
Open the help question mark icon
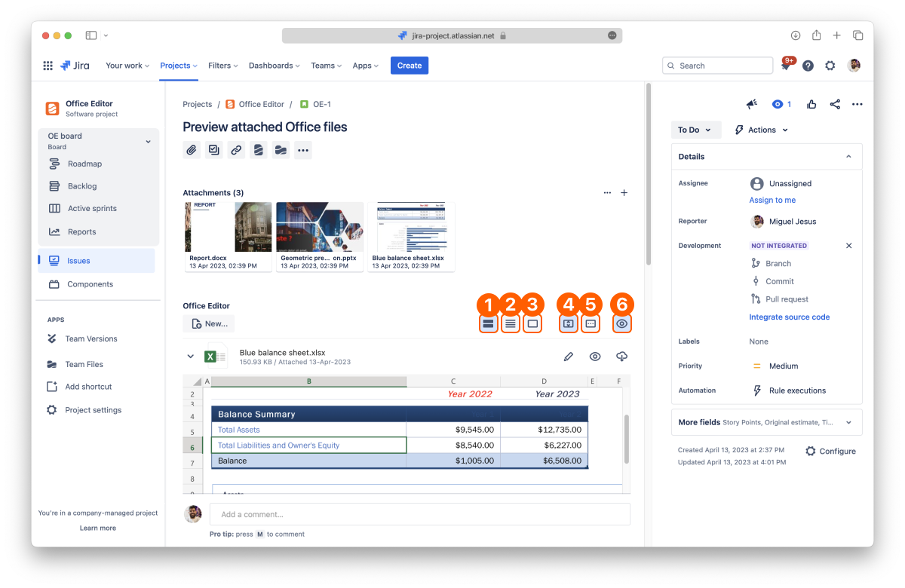click(x=808, y=66)
